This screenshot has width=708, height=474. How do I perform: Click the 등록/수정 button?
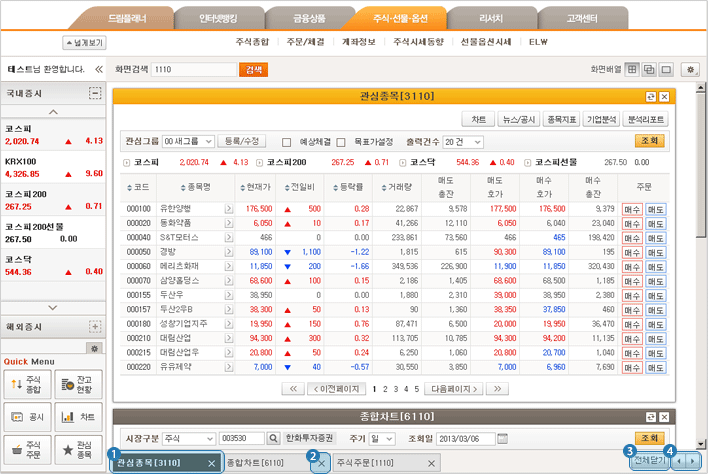242,141
